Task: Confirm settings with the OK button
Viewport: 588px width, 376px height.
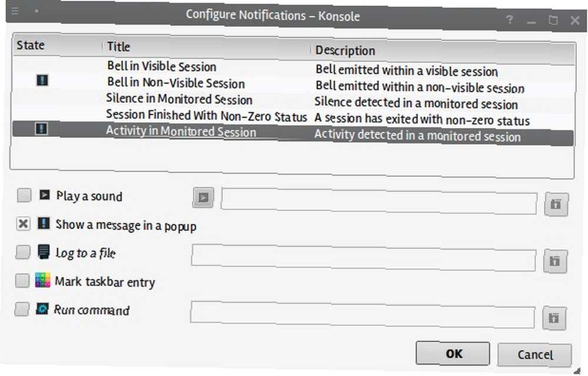Action: (x=453, y=353)
